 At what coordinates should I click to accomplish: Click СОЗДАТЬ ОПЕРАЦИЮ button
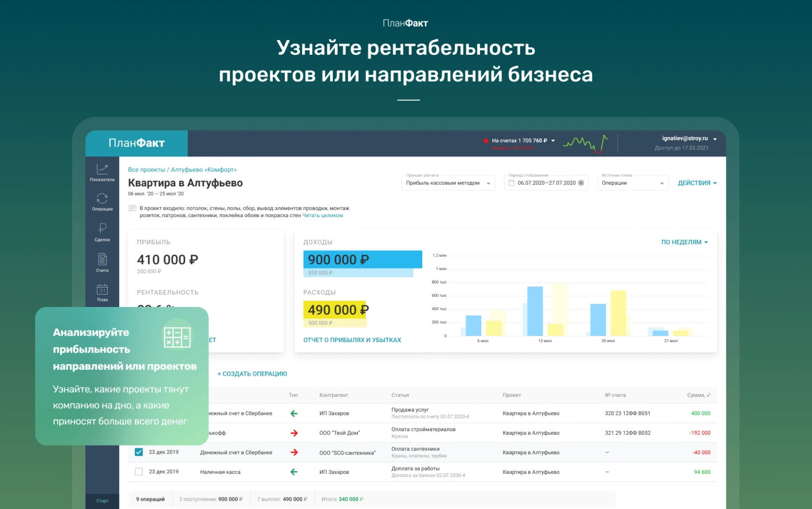[252, 374]
